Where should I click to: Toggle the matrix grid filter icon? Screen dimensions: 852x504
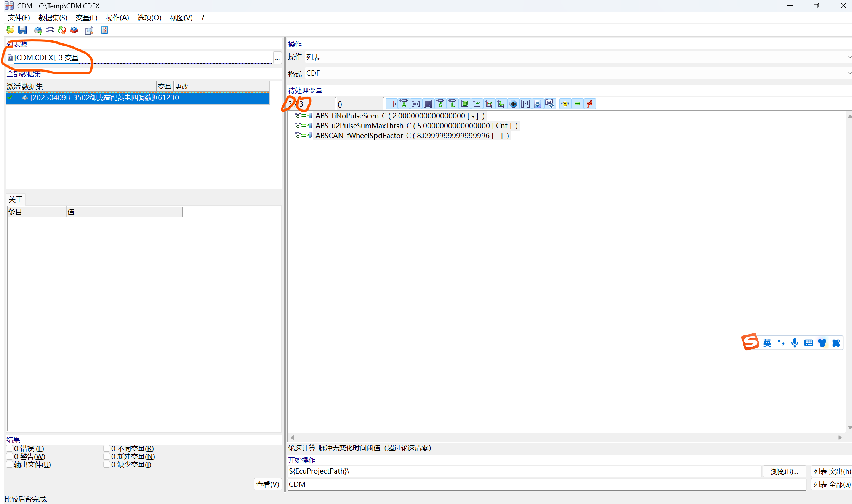[x=428, y=104]
